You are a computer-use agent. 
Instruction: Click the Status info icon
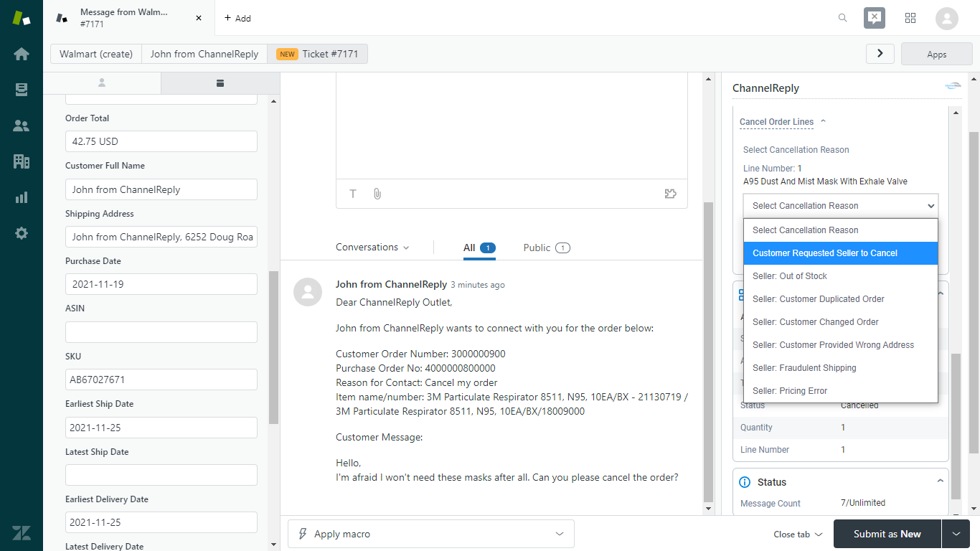745,482
